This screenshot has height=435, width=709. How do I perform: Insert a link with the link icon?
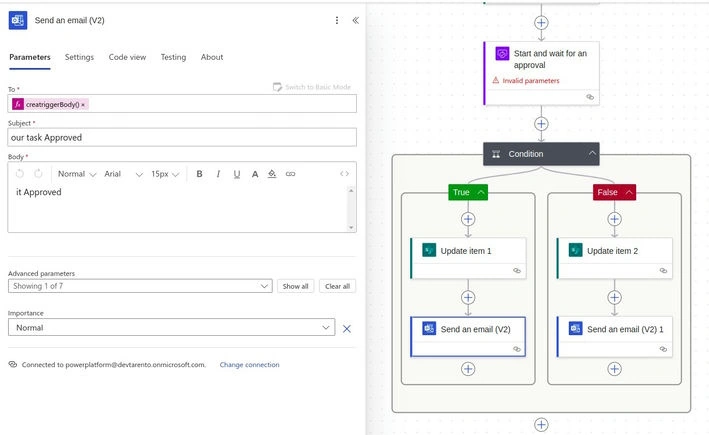click(x=290, y=174)
